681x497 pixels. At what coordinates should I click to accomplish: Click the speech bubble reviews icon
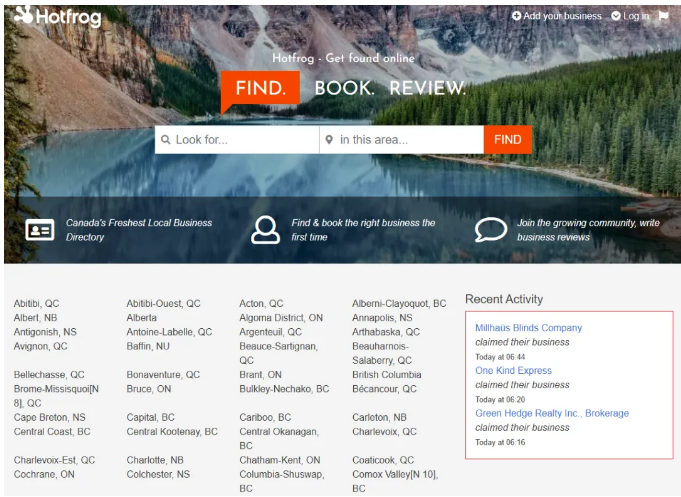(490, 230)
